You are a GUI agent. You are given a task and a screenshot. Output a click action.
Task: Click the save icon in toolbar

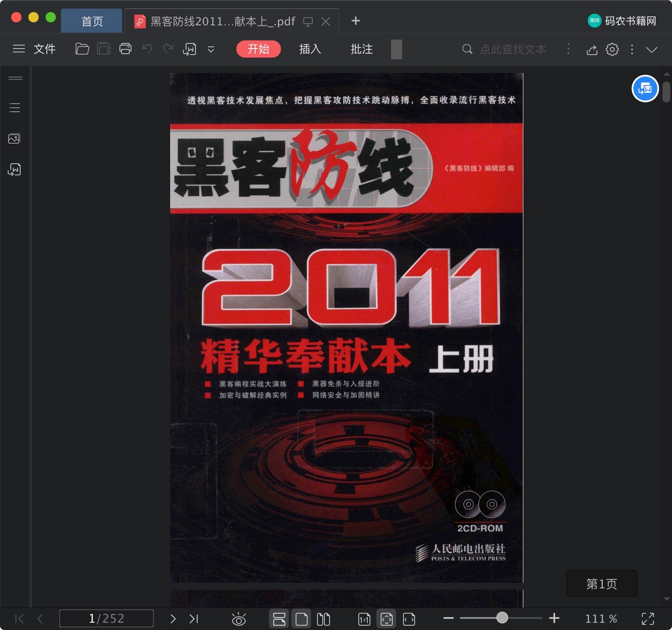(104, 49)
